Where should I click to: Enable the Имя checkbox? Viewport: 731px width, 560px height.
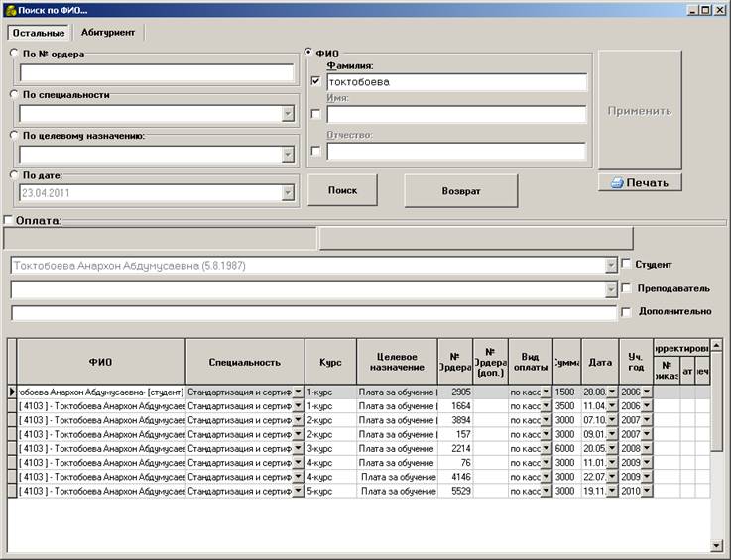315,114
